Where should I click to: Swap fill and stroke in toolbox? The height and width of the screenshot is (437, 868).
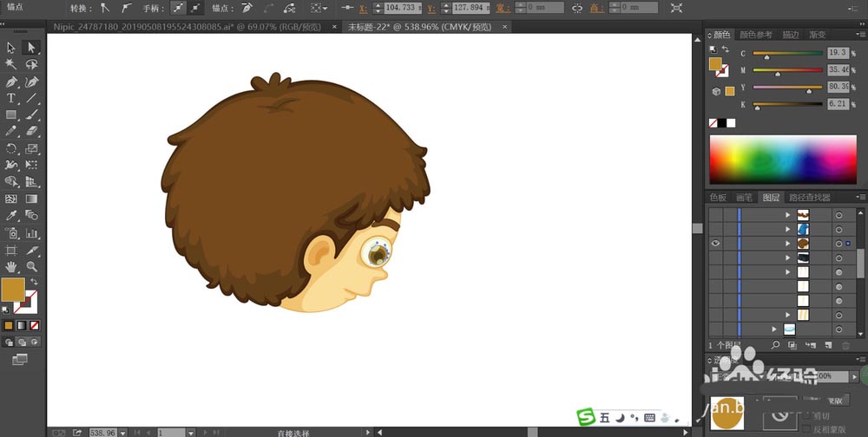(35, 282)
